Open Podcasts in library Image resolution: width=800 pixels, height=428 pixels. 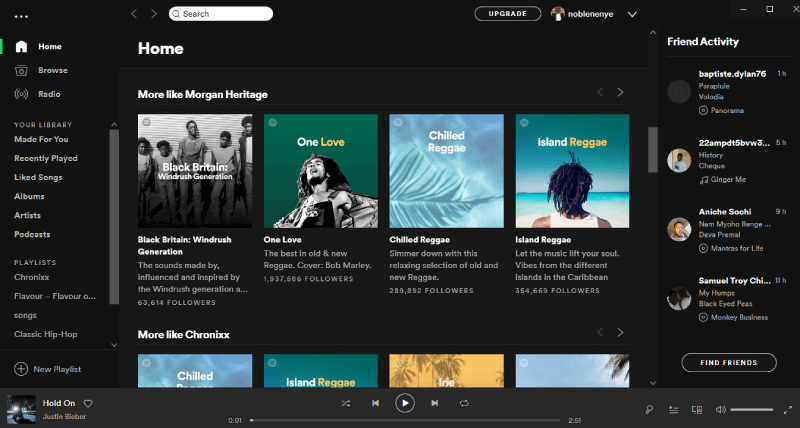(x=32, y=234)
